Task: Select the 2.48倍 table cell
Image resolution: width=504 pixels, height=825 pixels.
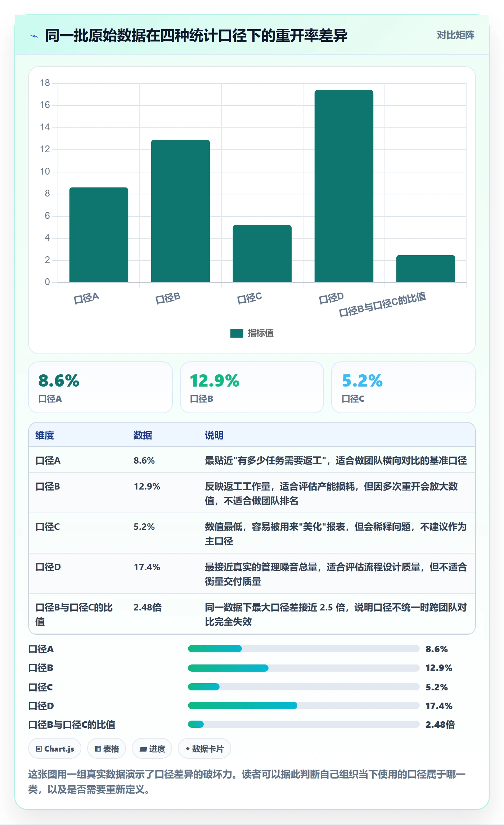Action: [x=148, y=607]
